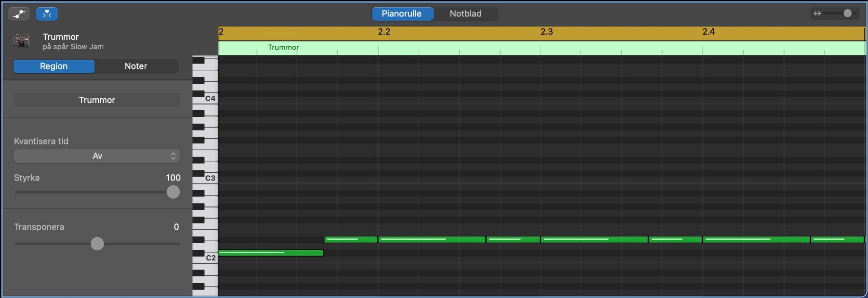Click the 2.3 marker on the ruler
868x298 pixels.
coord(546,32)
